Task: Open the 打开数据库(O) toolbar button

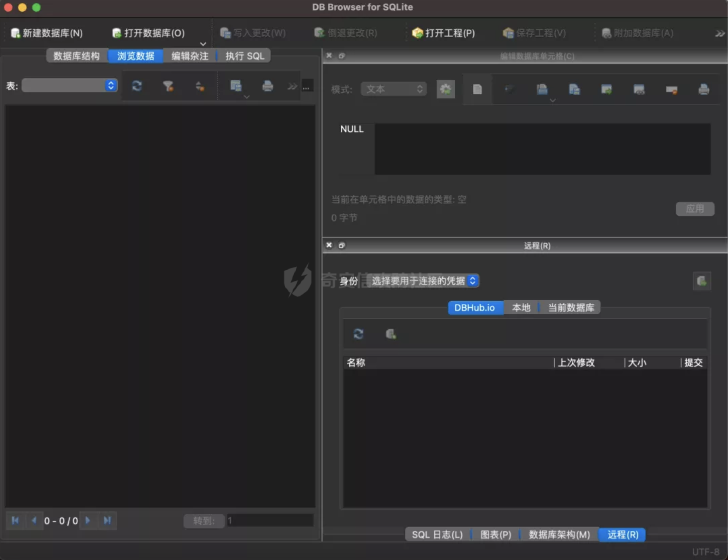Action: pyautogui.click(x=148, y=33)
